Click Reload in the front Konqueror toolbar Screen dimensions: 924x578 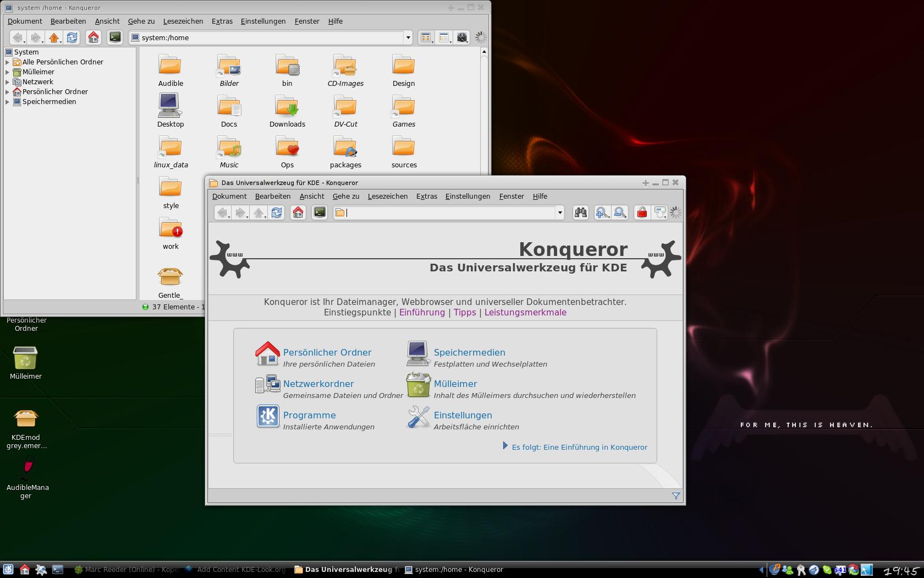tap(277, 212)
